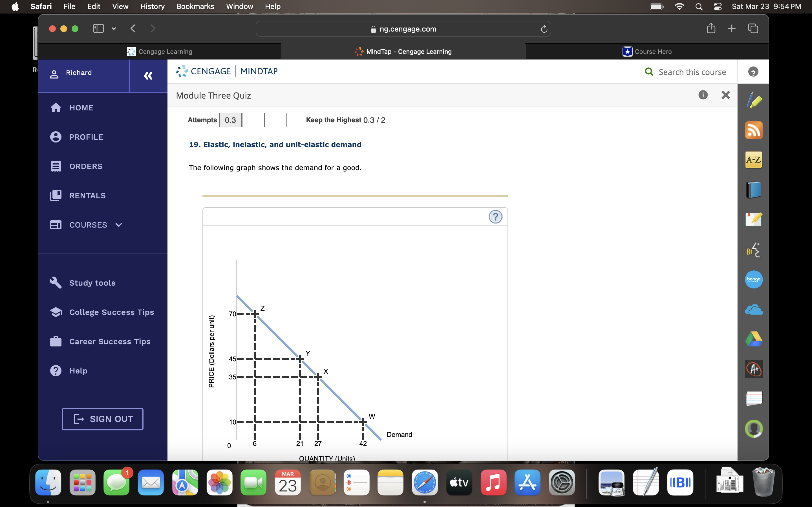Open the Richard user profile menu
This screenshot has height=507, width=812.
click(x=79, y=73)
